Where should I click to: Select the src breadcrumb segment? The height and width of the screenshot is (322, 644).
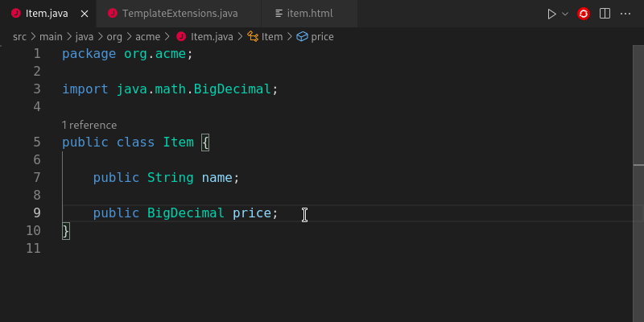coord(20,36)
